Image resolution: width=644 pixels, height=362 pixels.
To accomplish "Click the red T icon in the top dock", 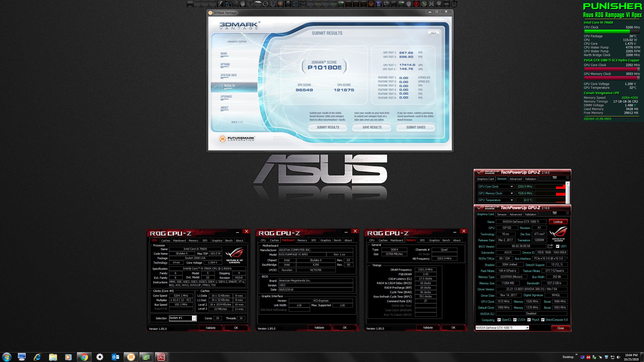I will coord(416,4).
